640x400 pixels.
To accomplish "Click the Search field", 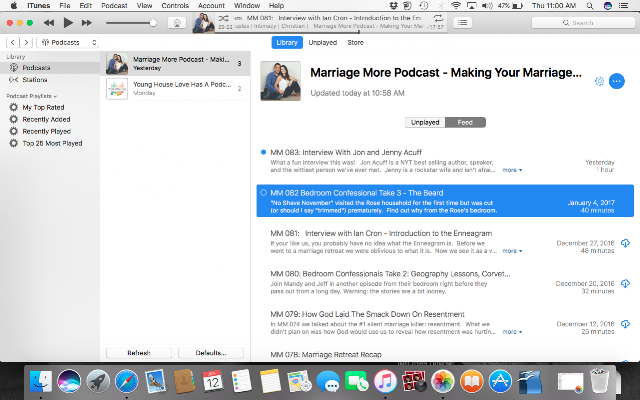I will (x=583, y=23).
